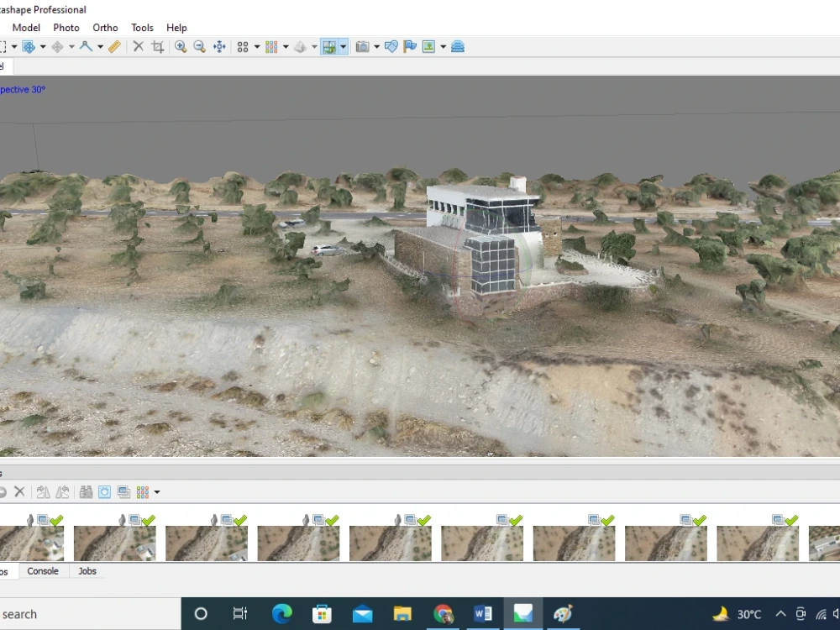Switch to the Console tab
The width and height of the screenshot is (840, 630).
coord(43,570)
